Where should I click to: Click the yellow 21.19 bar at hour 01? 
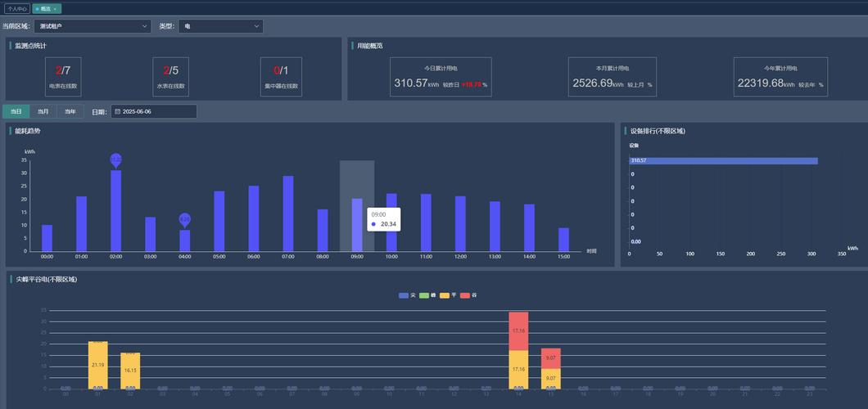click(98, 366)
